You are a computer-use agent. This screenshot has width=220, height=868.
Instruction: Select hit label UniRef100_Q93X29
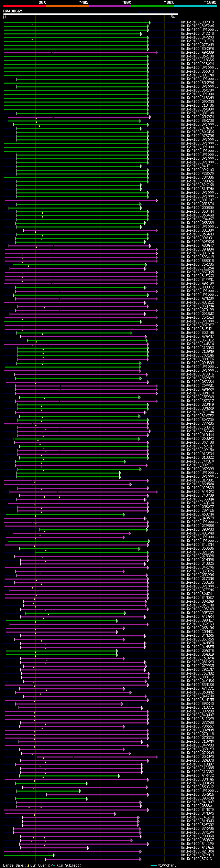(197, 783)
